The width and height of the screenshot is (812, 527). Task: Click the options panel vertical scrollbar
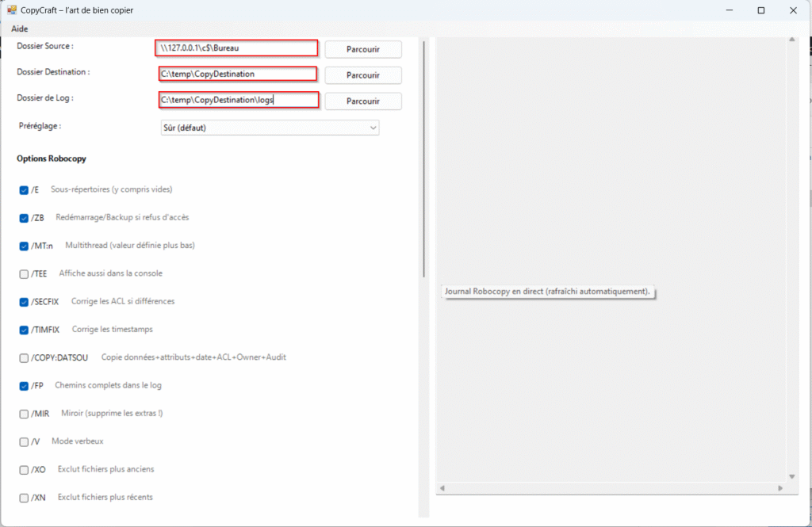[423, 159]
